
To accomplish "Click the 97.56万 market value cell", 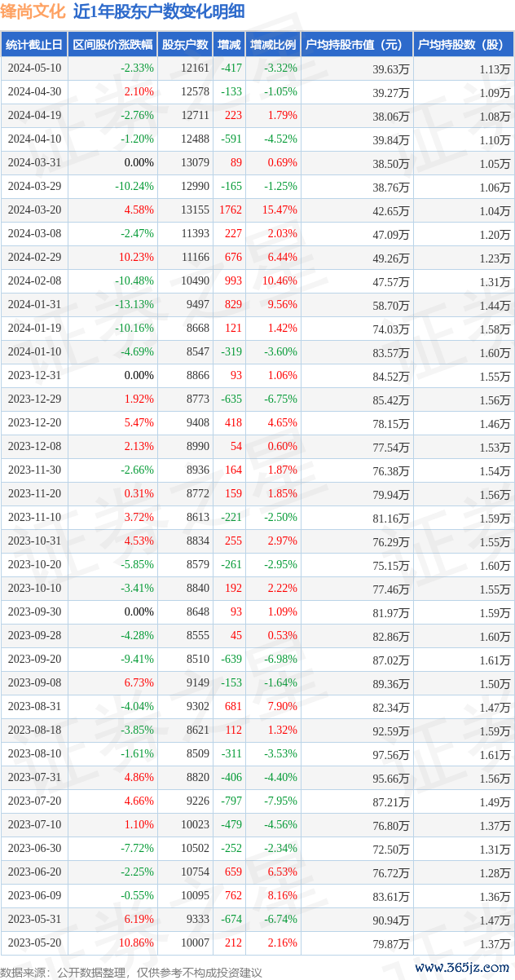I will click(x=391, y=754).
